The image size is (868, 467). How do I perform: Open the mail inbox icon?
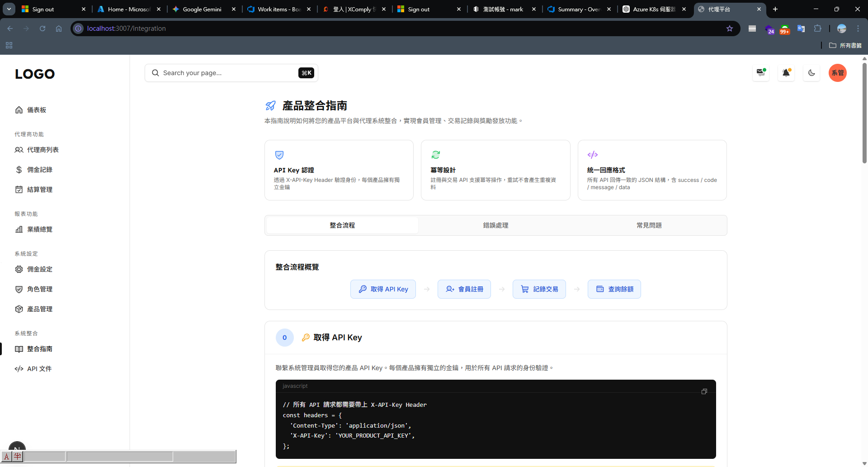tap(760, 73)
